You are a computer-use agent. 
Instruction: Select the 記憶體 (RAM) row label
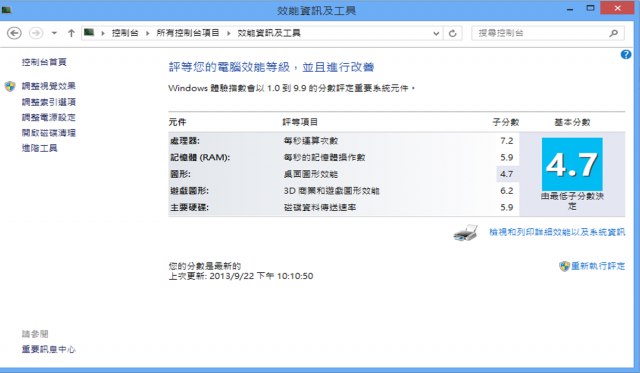point(200,158)
